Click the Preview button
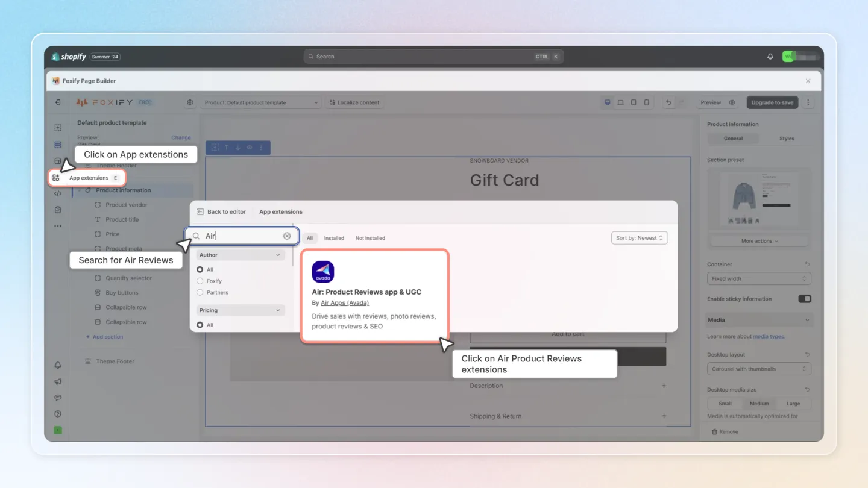 (x=717, y=102)
